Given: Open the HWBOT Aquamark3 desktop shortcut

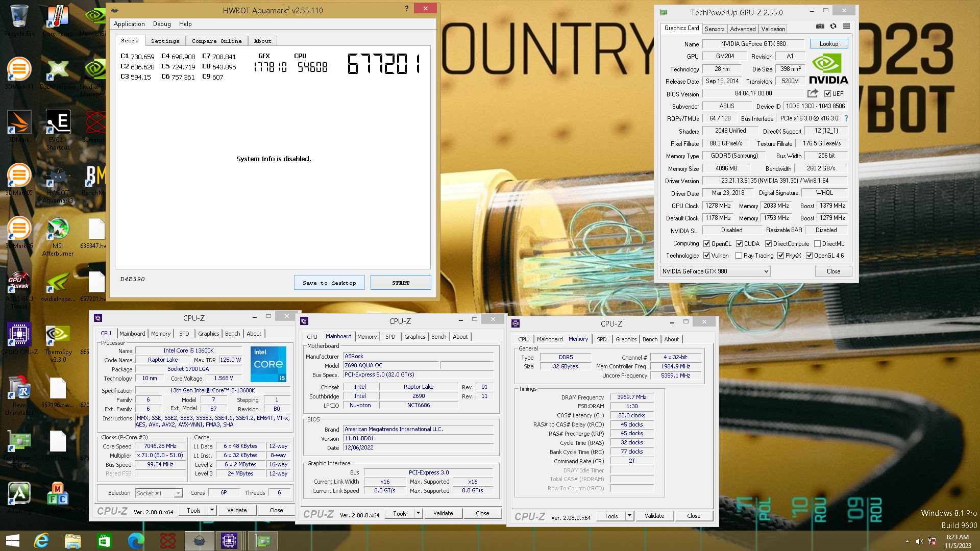Looking at the screenshot, I should pos(58,184).
